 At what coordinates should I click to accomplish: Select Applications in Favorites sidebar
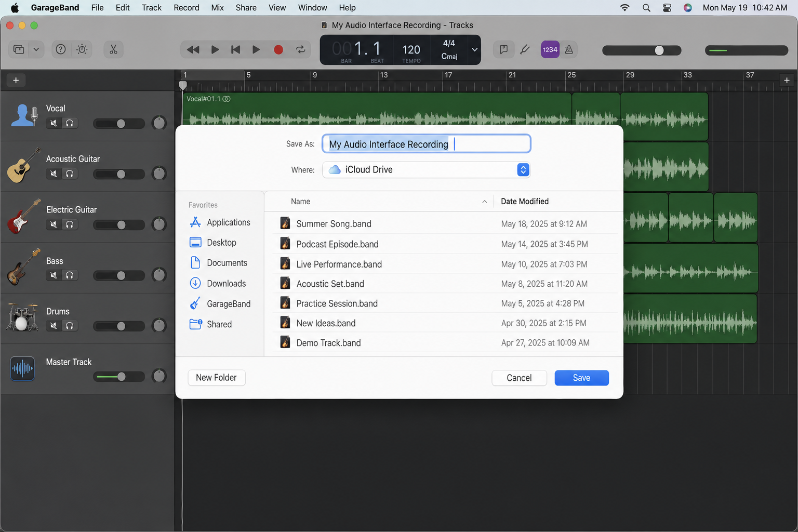click(x=220, y=222)
